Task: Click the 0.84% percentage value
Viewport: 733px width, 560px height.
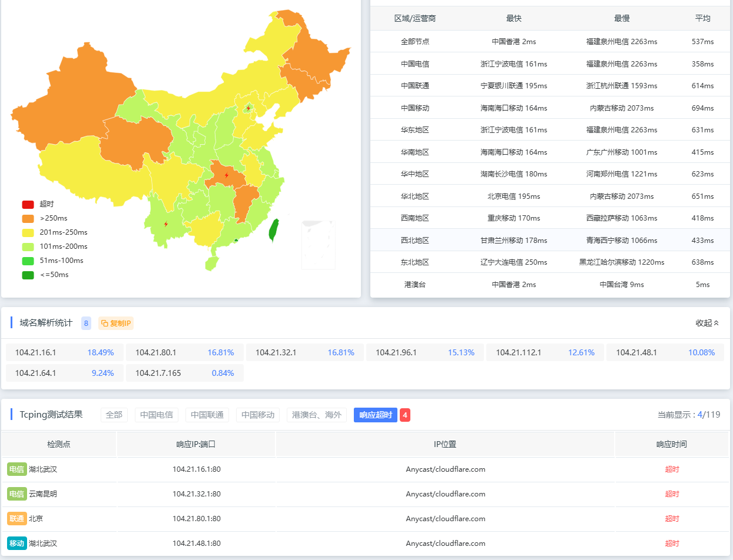Action: pyautogui.click(x=223, y=373)
